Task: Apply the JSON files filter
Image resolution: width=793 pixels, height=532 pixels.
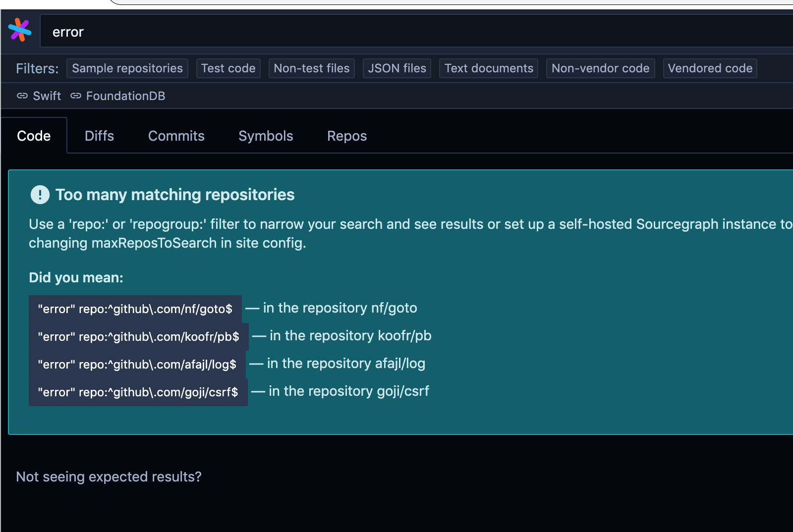Action: (x=397, y=68)
